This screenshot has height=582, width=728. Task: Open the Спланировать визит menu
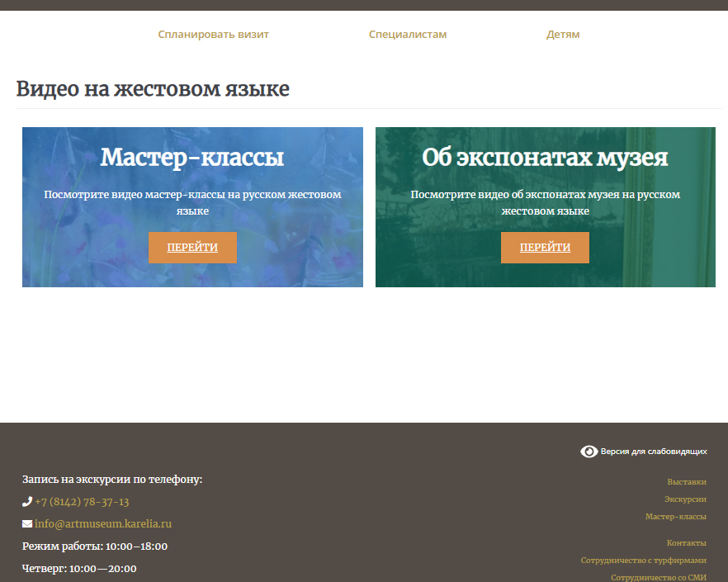coord(213,35)
